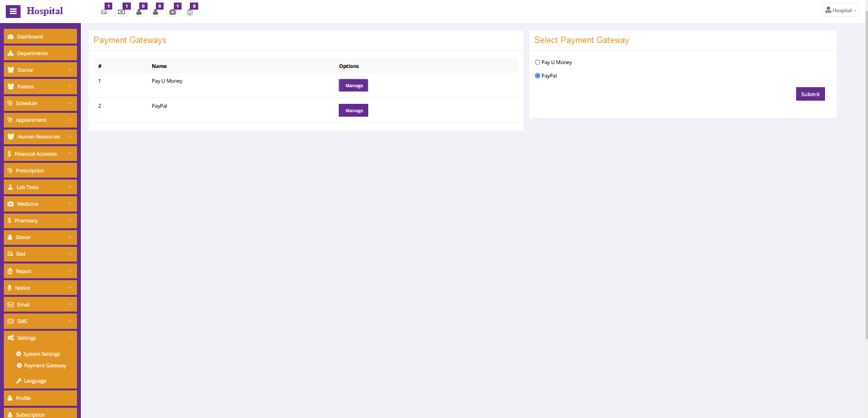This screenshot has width=868, height=418.
Task: Open the first user notification icon
Action: pyautogui.click(x=139, y=12)
